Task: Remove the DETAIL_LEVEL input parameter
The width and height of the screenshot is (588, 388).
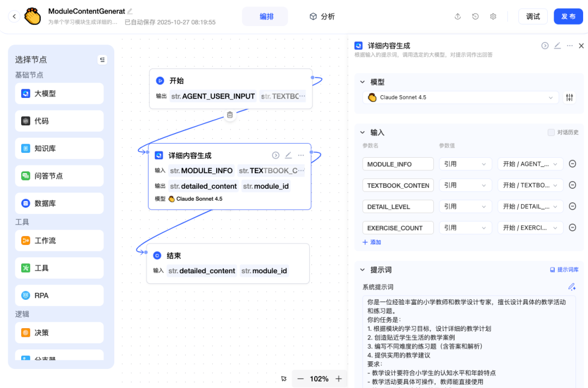Action: point(572,206)
